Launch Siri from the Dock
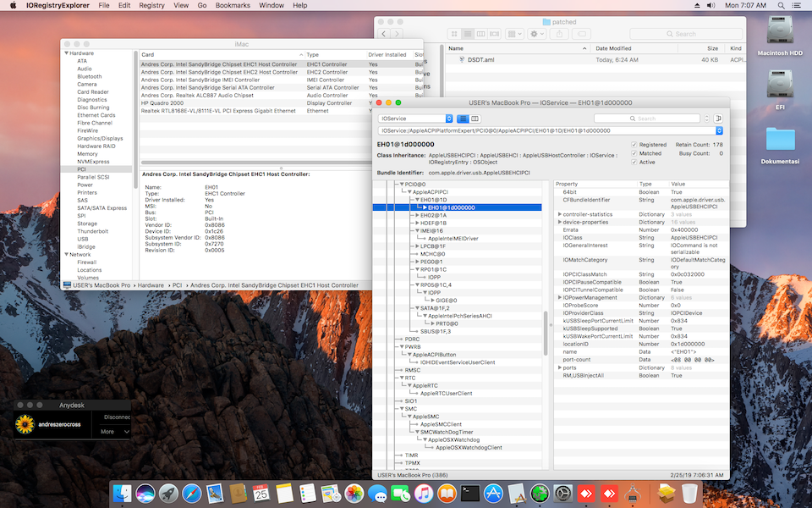812x508 pixels. click(x=145, y=494)
